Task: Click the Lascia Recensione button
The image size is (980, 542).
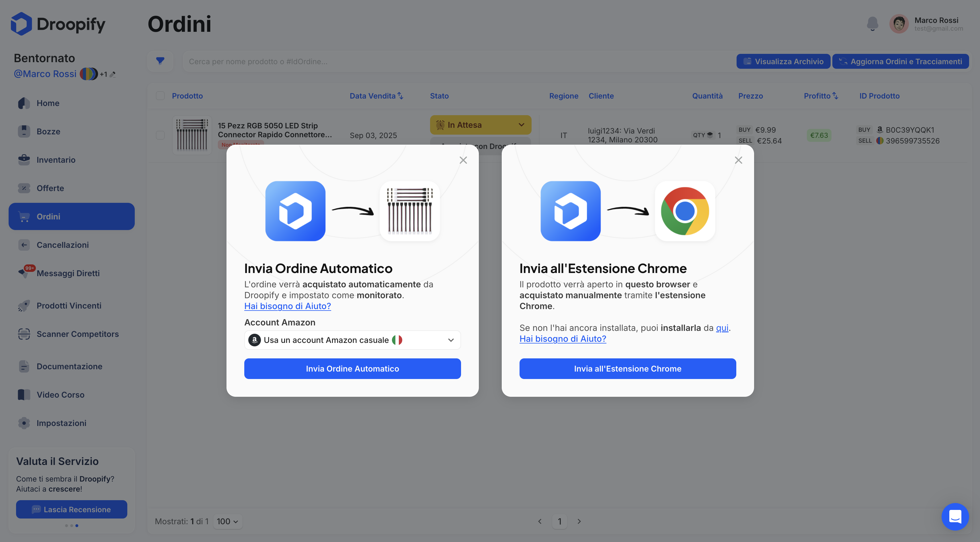Action: 71,509
